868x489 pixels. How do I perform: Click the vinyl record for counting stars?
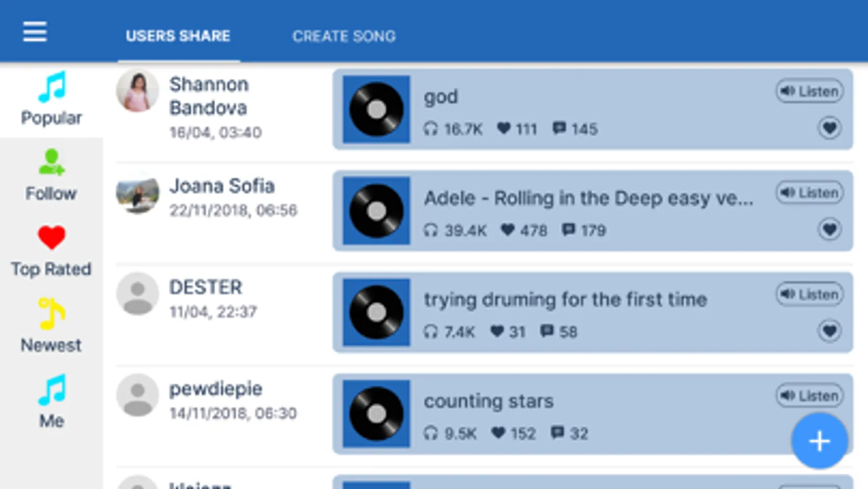click(376, 413)
